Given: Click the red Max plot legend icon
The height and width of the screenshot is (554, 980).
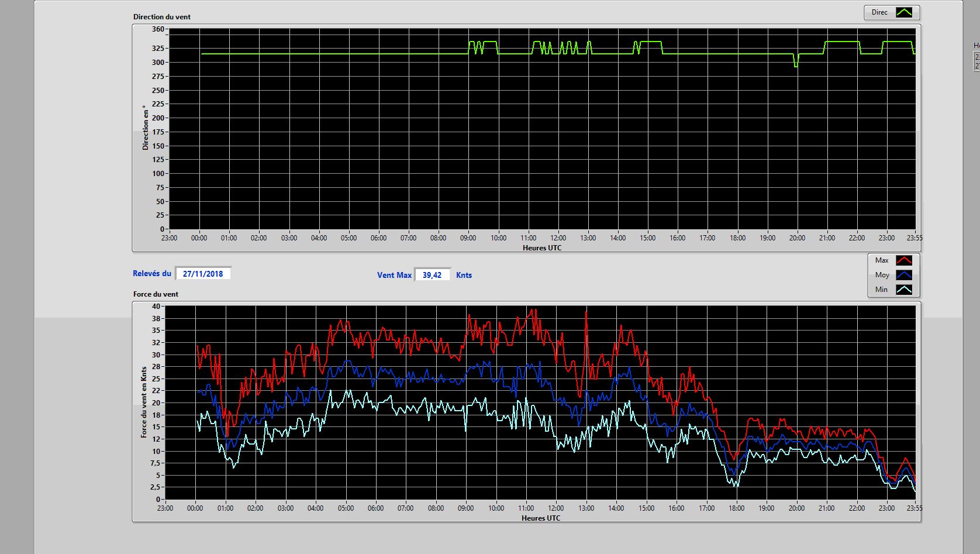Looking at the screenshot, I should [x=904, y=260].
